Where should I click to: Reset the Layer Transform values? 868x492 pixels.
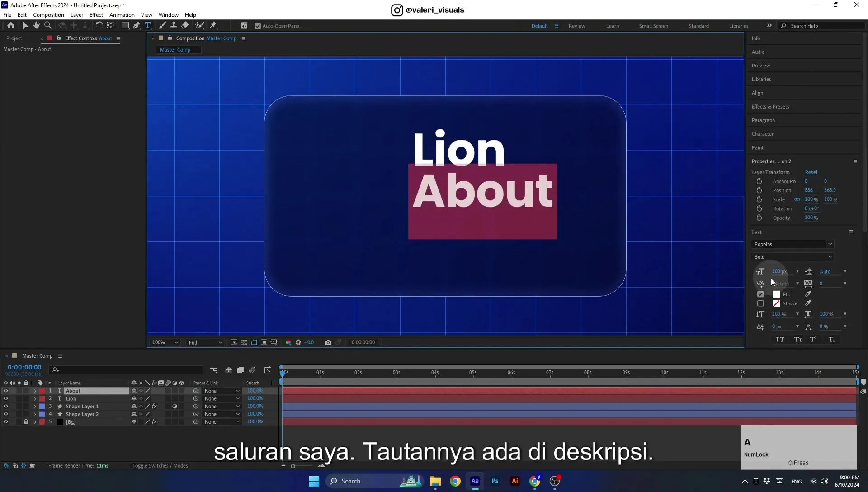point(811,172)
